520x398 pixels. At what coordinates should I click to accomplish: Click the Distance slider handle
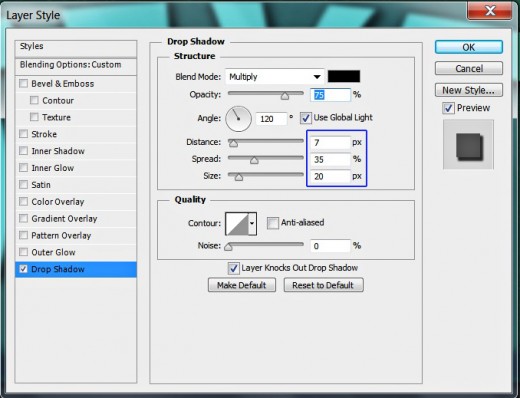[233, 143]
